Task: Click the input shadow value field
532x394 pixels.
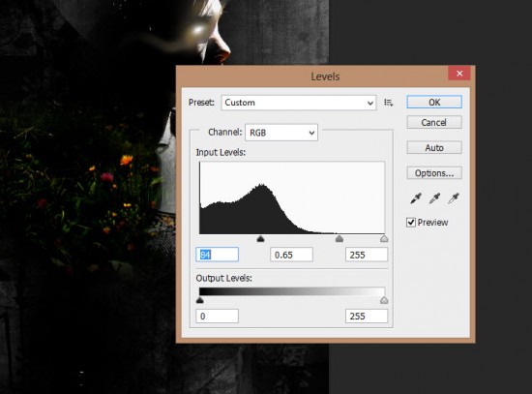Action: pyautogui.click(x=217, y=255)
